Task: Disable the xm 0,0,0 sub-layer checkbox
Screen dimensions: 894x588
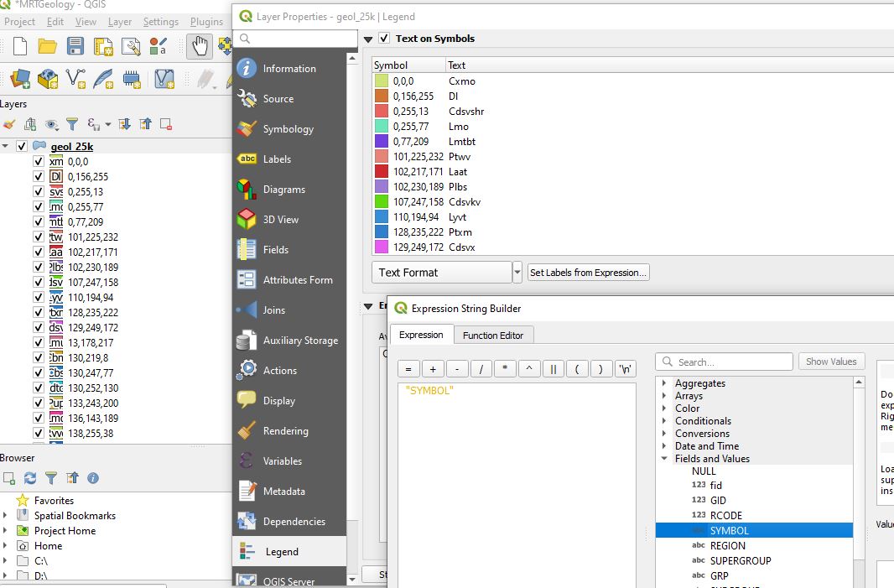Action: pos(39,161)
